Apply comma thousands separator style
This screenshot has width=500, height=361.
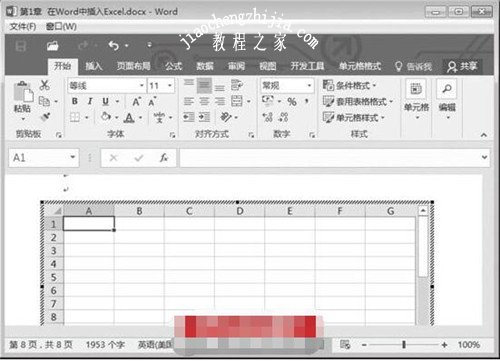pyautogui.click(x=307, y=101)
